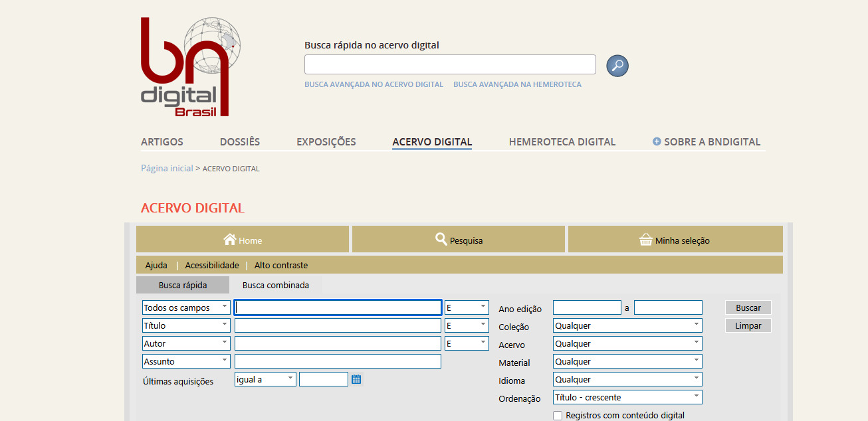The height and width of the screenshot is (421, 868).
Task: Click the plus icon beside SOBRE A BNDIGITAL
Action: pyautogui.click(x=656, y=141)
